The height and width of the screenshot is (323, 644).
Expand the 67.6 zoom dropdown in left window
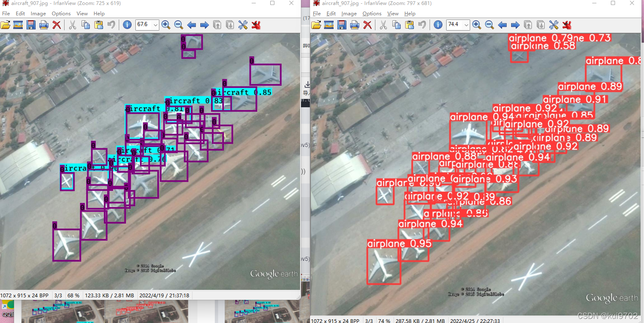coord(156,25)
